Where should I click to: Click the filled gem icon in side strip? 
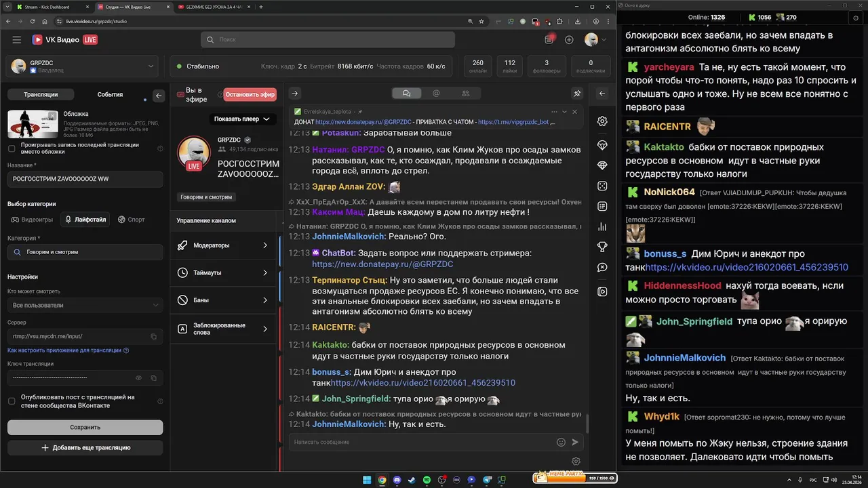tap(602, 165)
